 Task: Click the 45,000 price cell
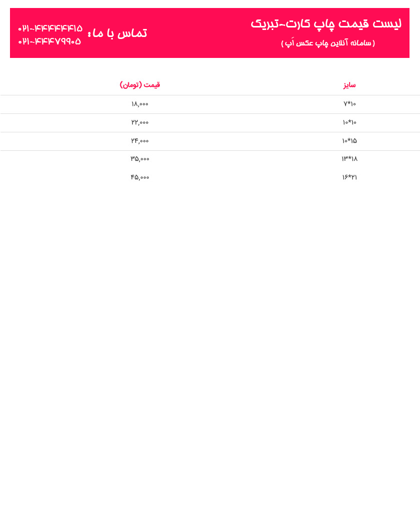tap(140, 177)
